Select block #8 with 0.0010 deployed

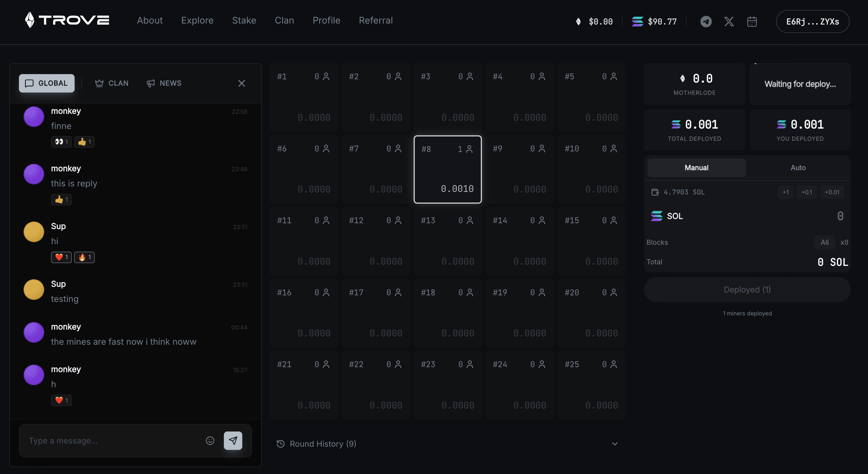coord(447,169)
